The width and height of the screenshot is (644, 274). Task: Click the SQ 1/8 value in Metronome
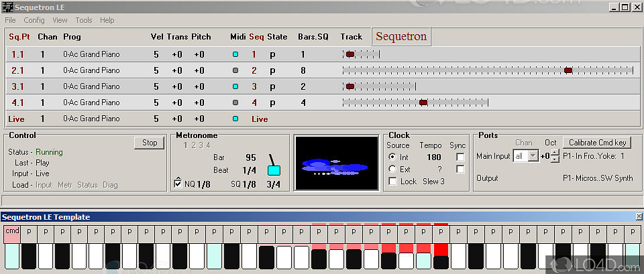(x=249, y=184)
